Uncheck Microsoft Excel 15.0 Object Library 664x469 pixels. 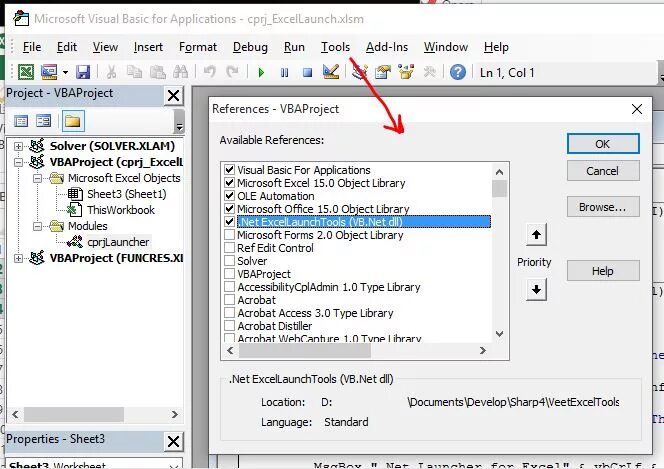230,183
